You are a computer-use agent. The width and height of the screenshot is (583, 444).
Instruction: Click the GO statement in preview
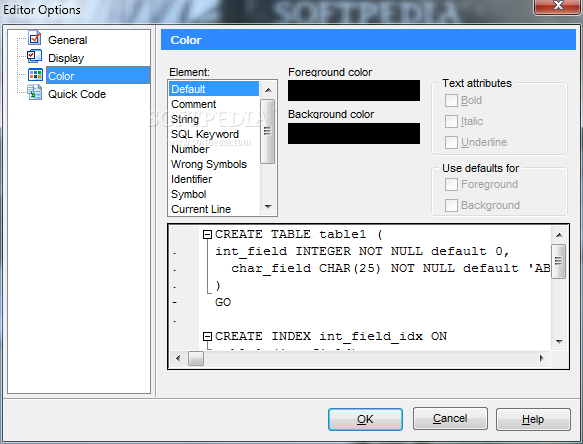pyautogui.click(x=223, y=302)
